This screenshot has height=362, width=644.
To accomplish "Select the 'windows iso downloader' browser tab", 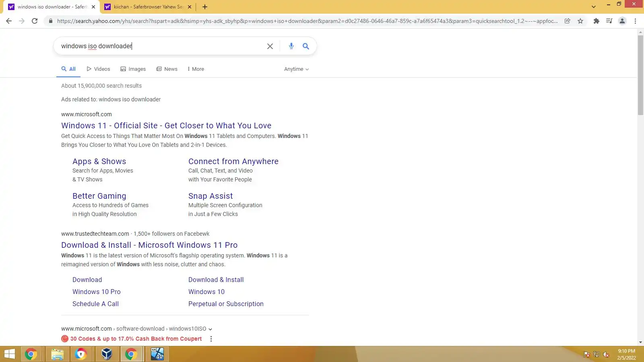I will click(52, 7).
